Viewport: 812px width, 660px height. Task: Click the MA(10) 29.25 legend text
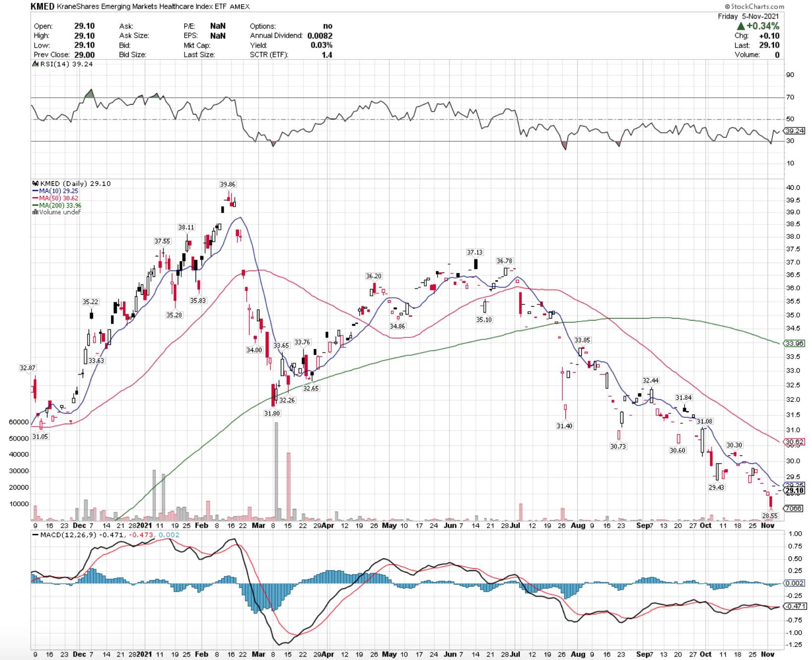[58, 191]
